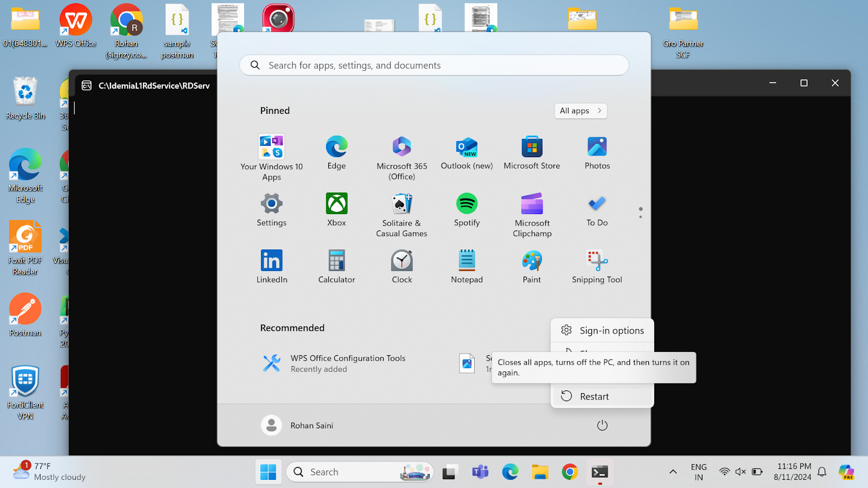Select the Recycle Bin desktop icon
The width and height of the screenshot is (868, 488).
click(x=25, y=98)
